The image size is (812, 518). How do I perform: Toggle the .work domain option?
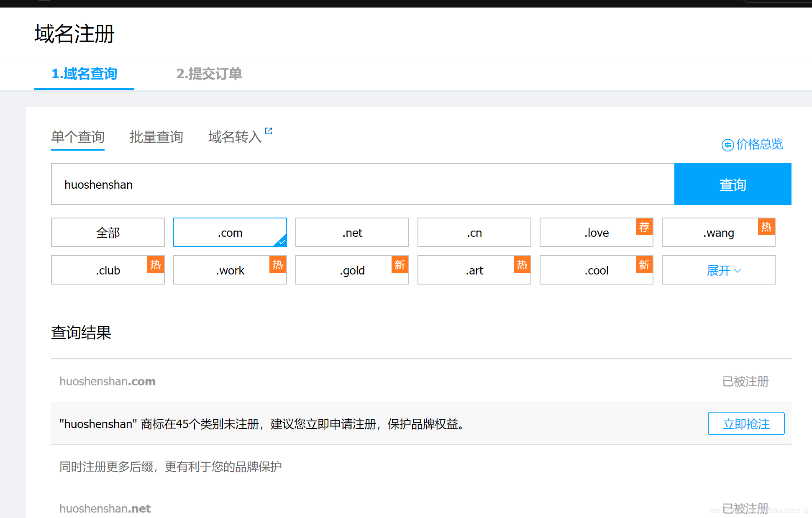[230, 271]
